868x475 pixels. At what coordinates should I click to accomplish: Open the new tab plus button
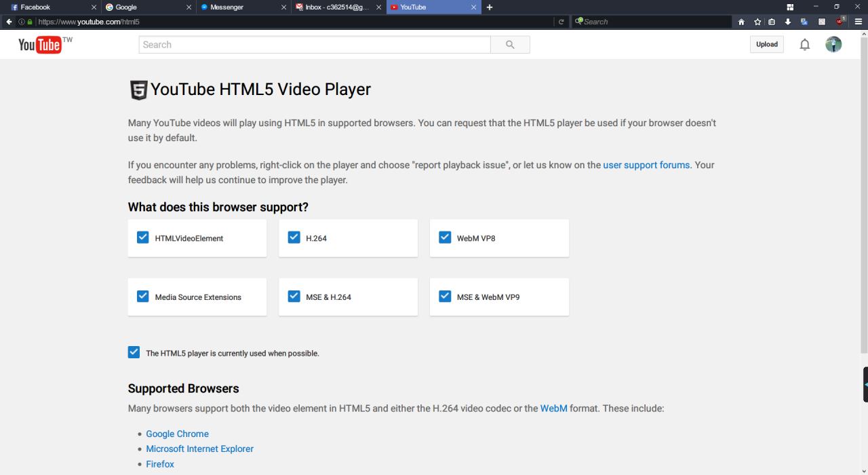[x=490, y=7]
